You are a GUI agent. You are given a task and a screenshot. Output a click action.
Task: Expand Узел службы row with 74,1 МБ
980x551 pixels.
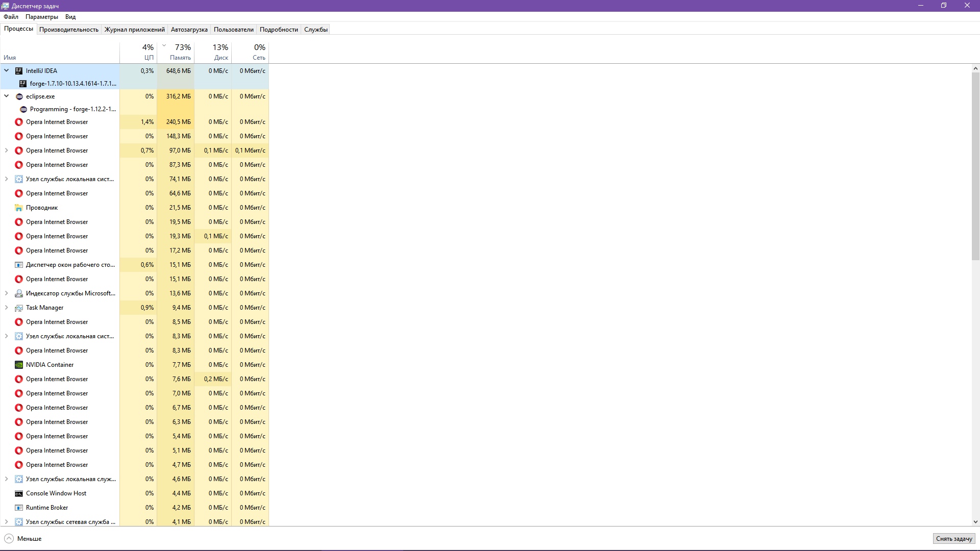7,179
